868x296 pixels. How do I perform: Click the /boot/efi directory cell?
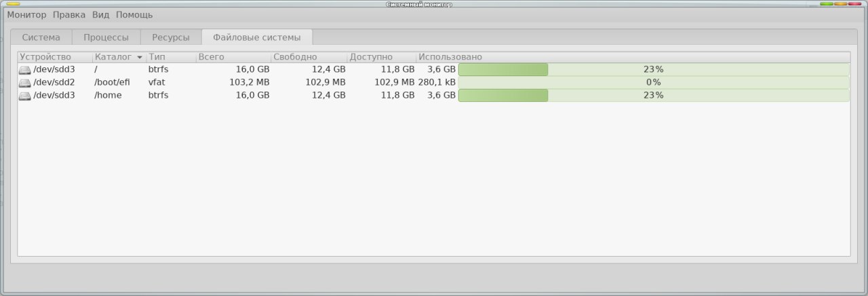(112, 82)
